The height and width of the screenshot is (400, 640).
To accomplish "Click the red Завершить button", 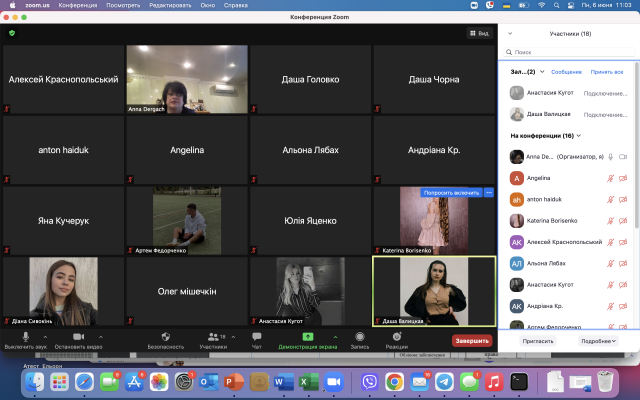I will click(472, 340).
